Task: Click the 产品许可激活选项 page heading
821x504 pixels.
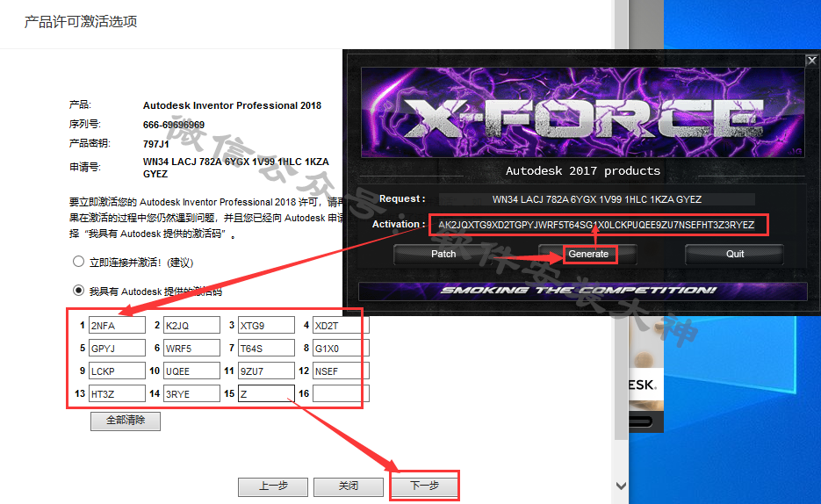Action: (x=81, y=21)
